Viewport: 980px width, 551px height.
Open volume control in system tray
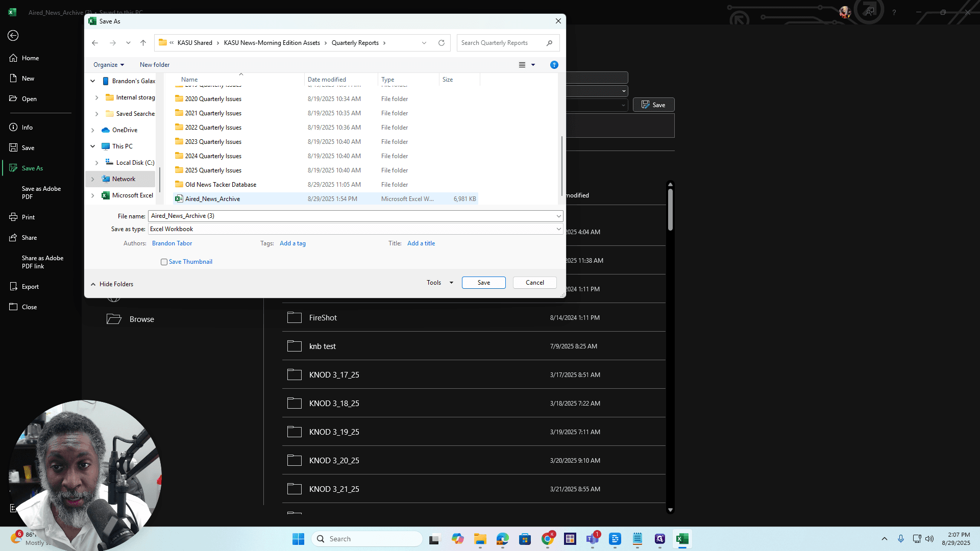coord(929,539)
